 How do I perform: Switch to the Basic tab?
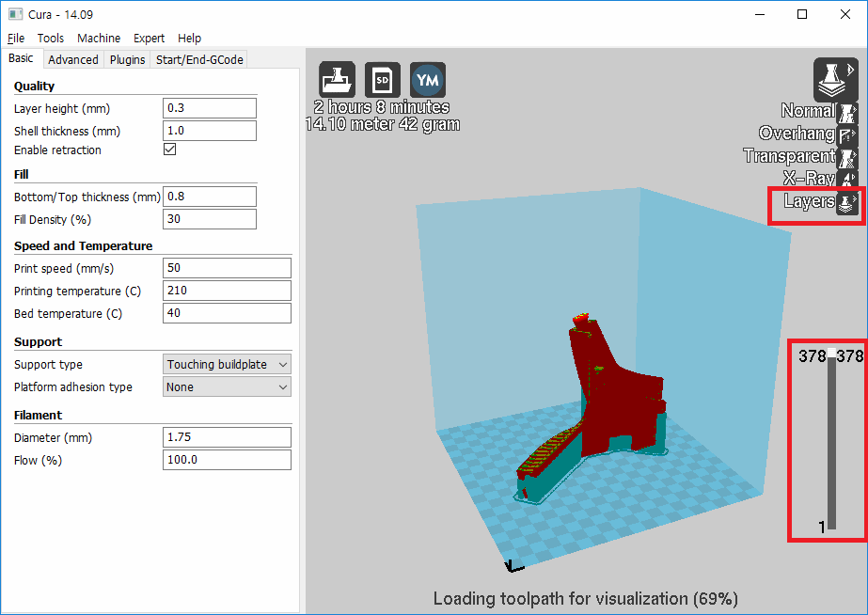pyautogui.click(x=21, y=58)
